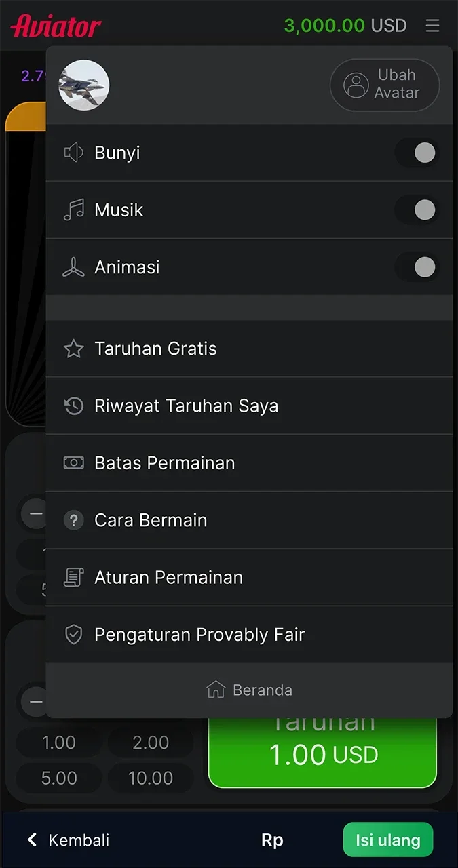Enable the Musik toggle
Viewport: 458px width, 868px height.
[417, 210]
